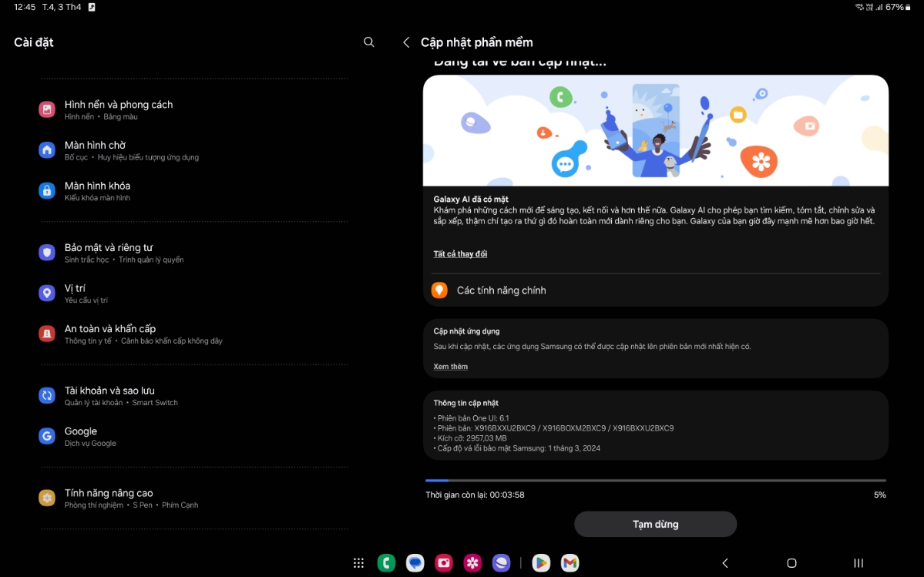The image size is (924, 577).
Task: Tap the Kích cỡ: 2957,03 MB line
Action: point(470,438)
